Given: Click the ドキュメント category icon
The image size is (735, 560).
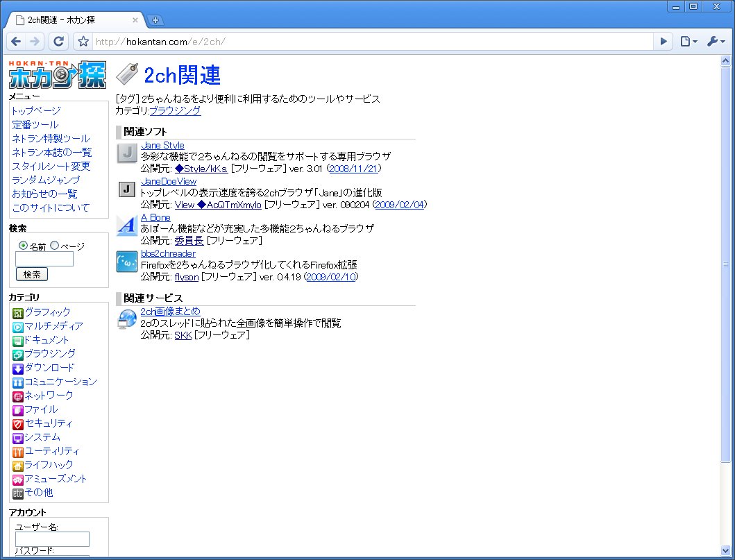Looking at the screenshot, I should (17, 341).
